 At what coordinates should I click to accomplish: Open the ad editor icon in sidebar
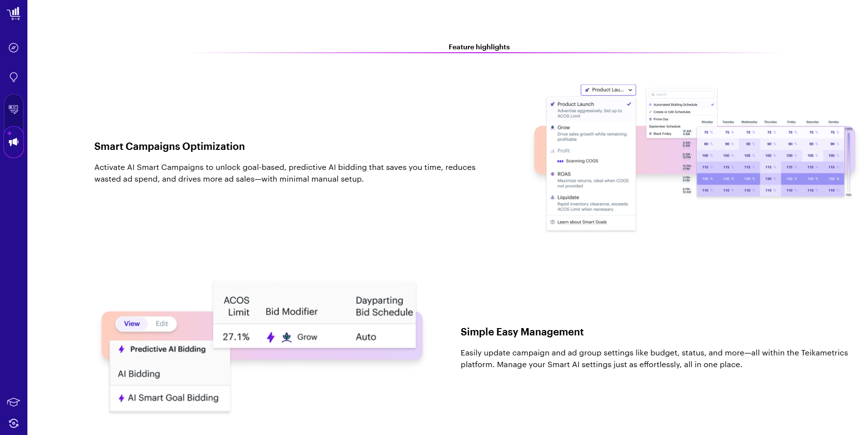coord(14,109)
